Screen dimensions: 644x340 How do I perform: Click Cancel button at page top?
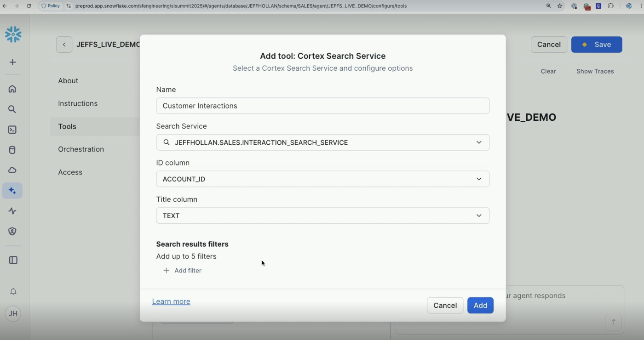(549, 45)
